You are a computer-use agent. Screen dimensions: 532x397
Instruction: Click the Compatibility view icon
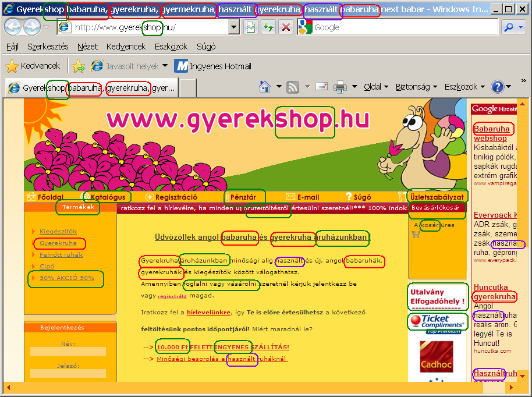click(251, 27)
